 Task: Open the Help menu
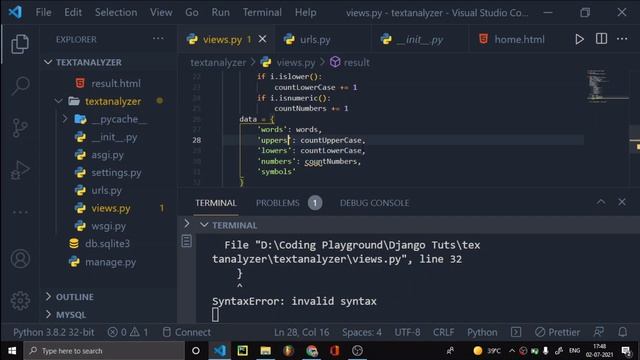pyautogui.click(x=305, y=12)
